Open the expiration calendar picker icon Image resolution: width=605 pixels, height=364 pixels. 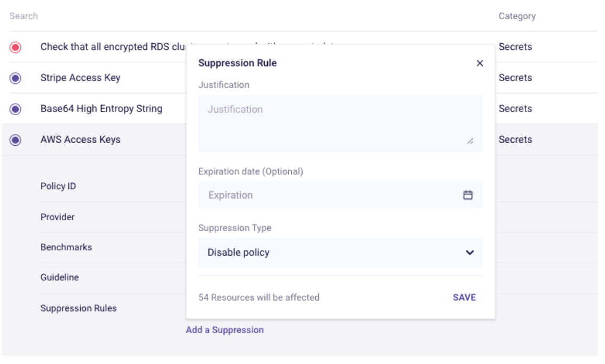(x=468, y=195)
